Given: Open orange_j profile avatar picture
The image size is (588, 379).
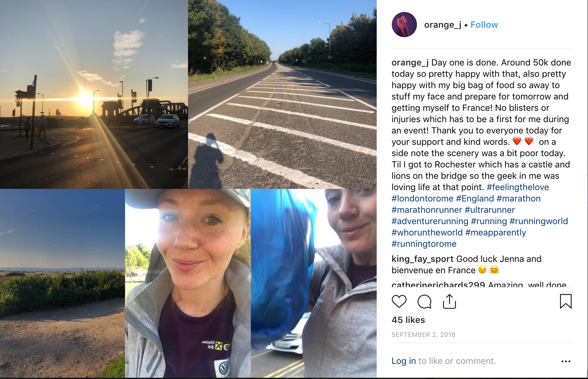Looking at the screenshot, I should pyautogui.click(x=404, y=25).
